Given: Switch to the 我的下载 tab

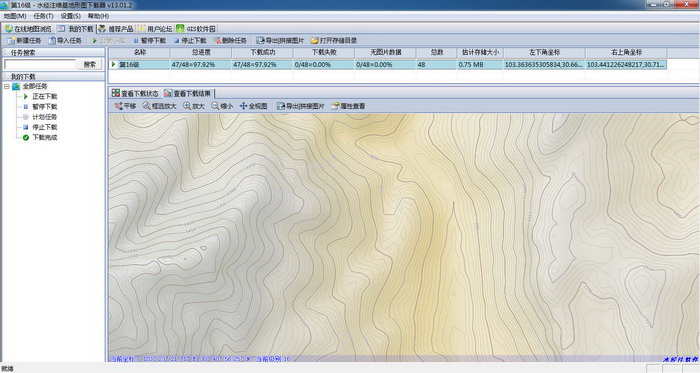Looking at the screenshot, I should (x=76, y=29).
